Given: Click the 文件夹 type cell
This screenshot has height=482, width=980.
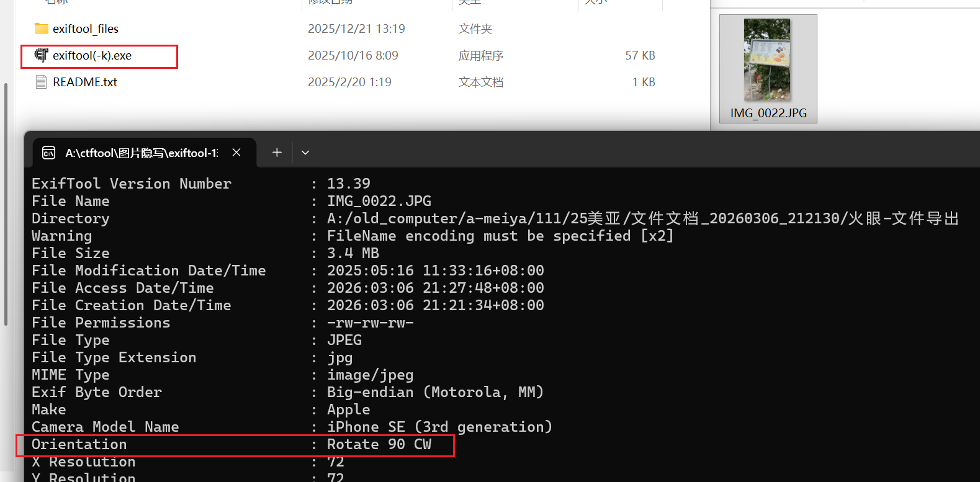Looking at the screenshot, I should click(475, 29).
